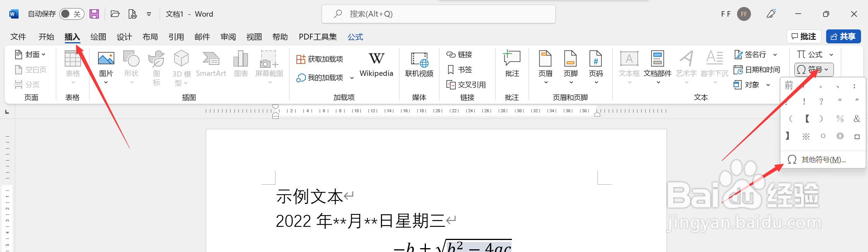Switch to the Layout (布局) tab
868x252 pixels.
tap(150, 37)
